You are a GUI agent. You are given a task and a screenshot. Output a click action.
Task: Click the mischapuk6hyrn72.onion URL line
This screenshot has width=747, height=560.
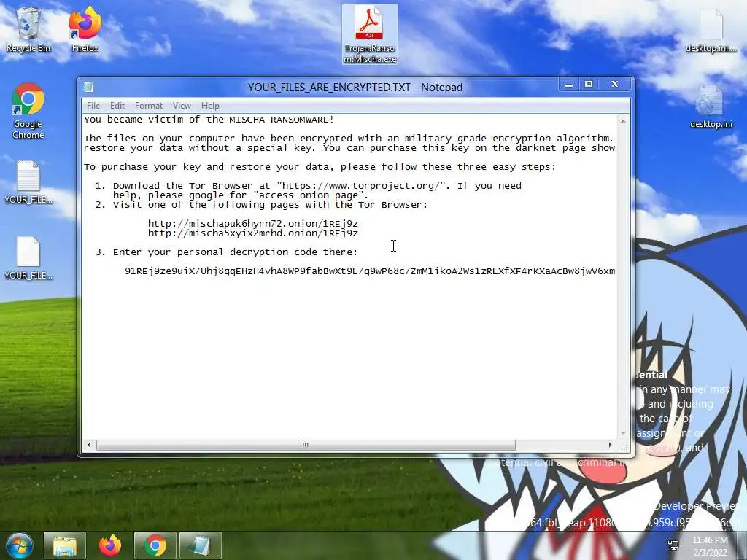[253, 223]
